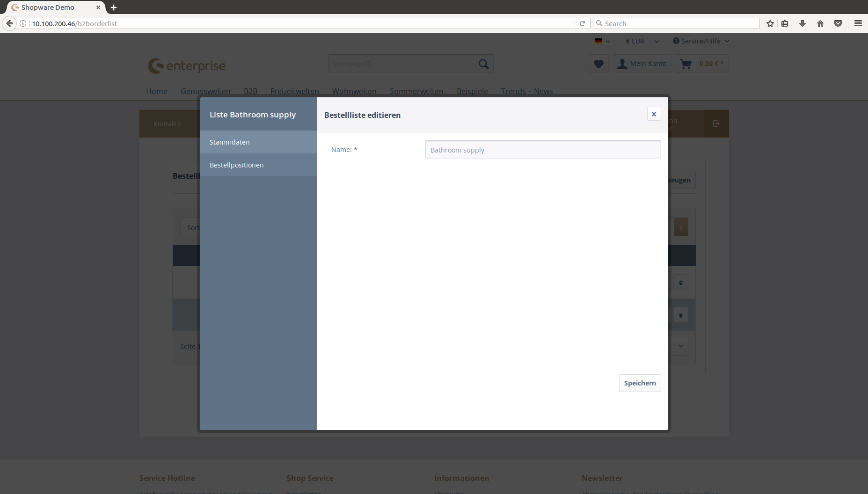This screenshot has height=494, width=868.
Task: Click the shop search magnifier icon
Action: (483, 64)
